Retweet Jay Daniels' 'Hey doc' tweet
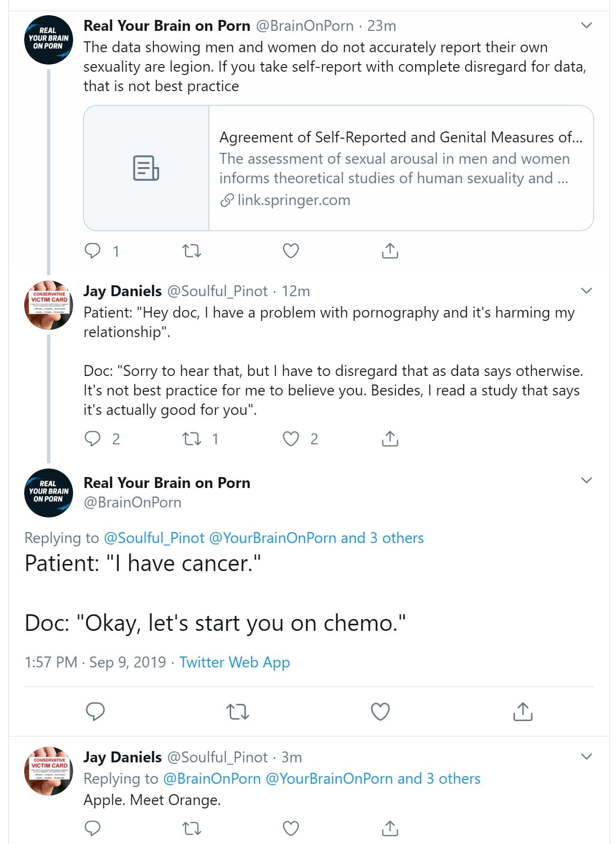616x844 pixels. point(192,439)
